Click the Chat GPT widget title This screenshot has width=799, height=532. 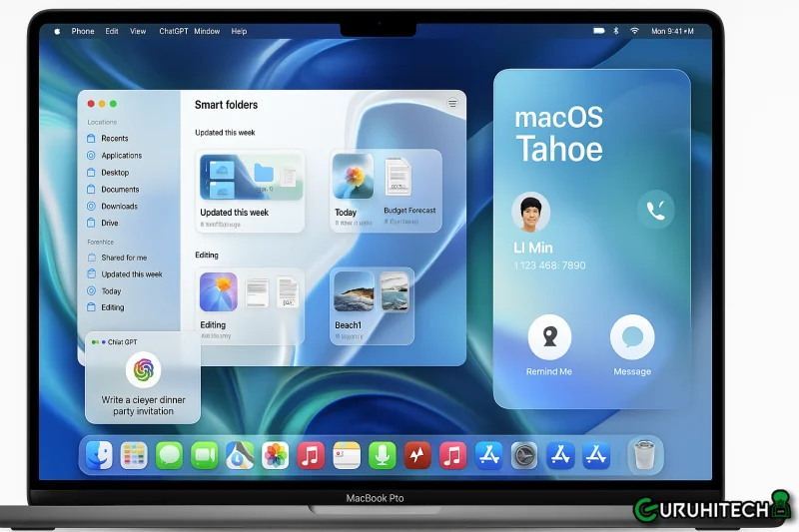pos(122,342)
